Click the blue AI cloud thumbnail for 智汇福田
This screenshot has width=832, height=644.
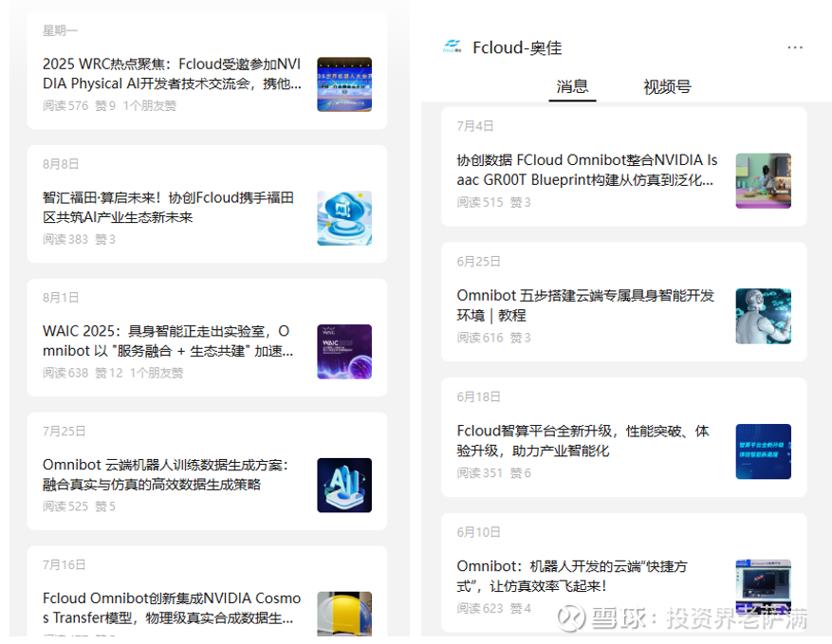click(x=344, y=218)
